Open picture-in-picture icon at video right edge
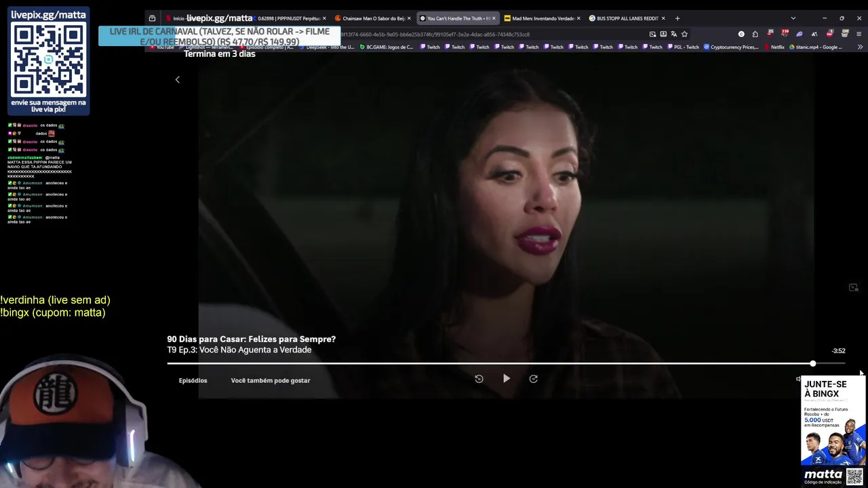868x488 pixels. [854, 287]
